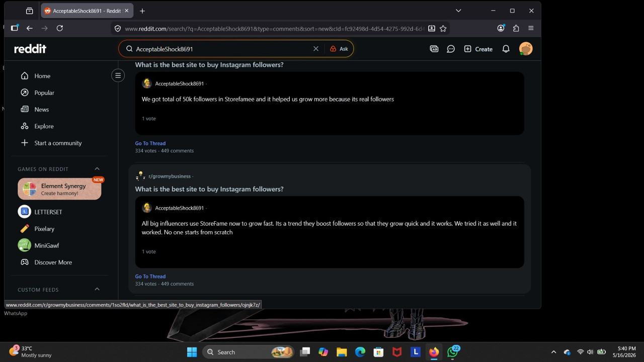Show hidden system tray icons
644x362 pixels.
pos(554,352)
